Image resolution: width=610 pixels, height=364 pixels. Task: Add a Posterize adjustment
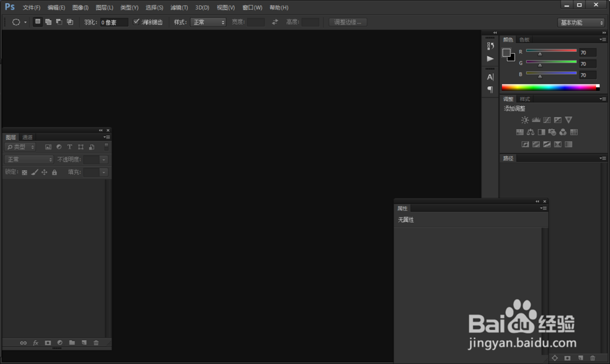tap(536, 145)
